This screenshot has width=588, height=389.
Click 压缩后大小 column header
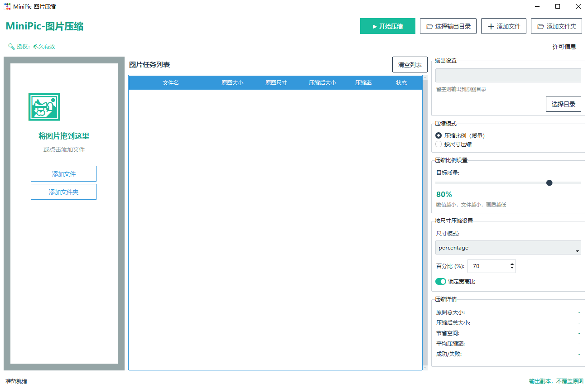pos(323,83)
